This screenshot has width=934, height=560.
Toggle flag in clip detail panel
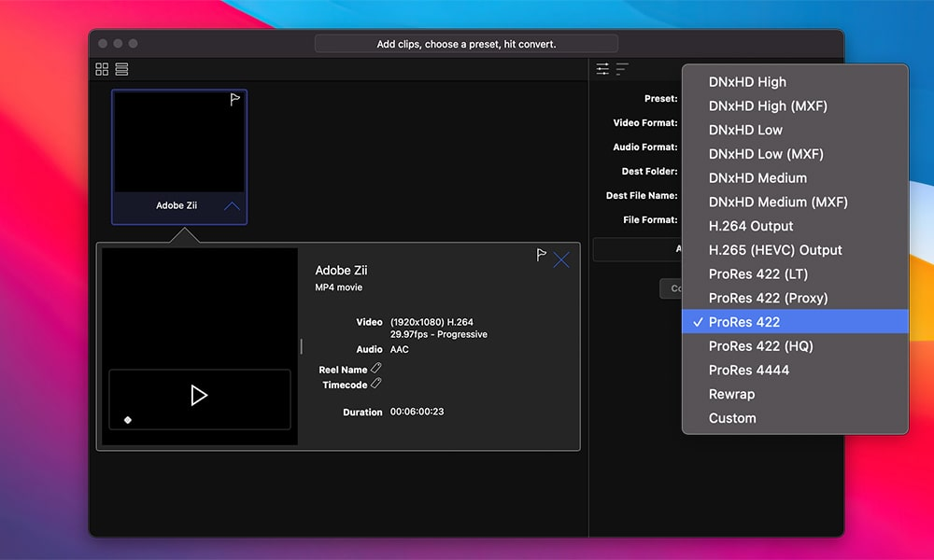pyautogui.click(x=541, y=255)
